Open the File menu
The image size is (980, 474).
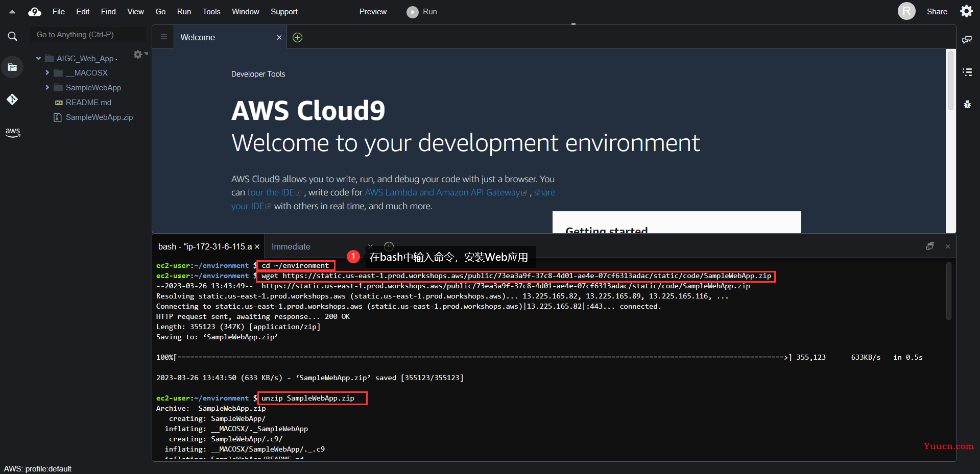click(59, 11)
